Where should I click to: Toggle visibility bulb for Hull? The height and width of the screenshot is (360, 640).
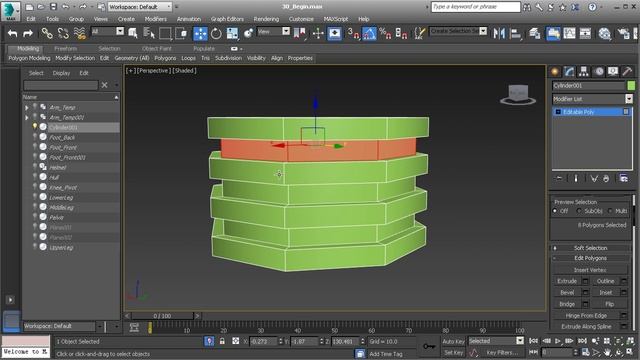[x=35, y=177]
